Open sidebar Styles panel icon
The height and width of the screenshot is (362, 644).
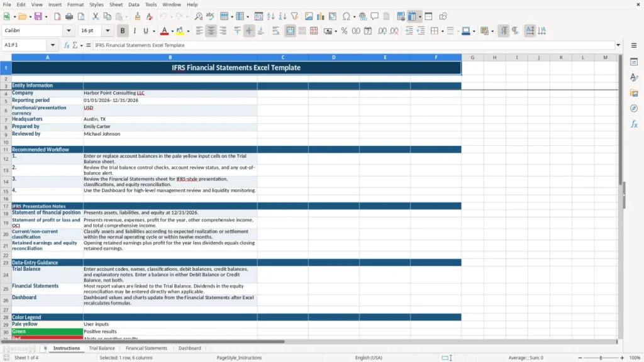[x=634, y=77]
